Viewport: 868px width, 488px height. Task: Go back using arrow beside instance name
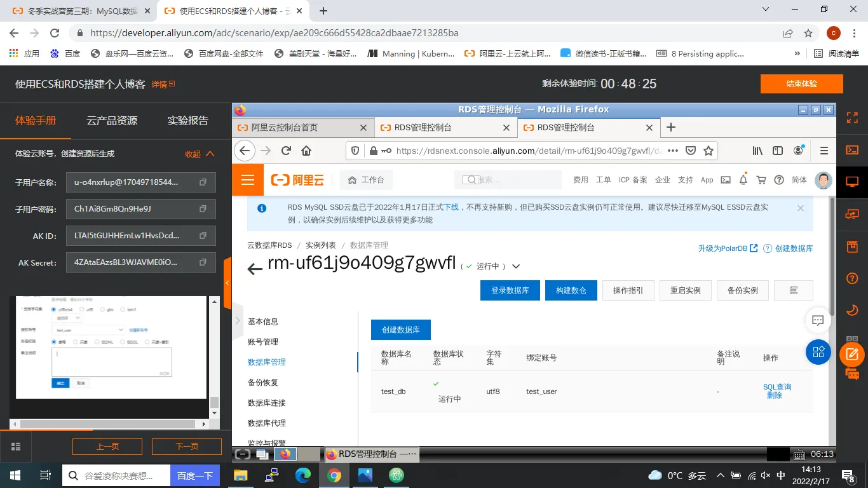click(x=255, y=269)
